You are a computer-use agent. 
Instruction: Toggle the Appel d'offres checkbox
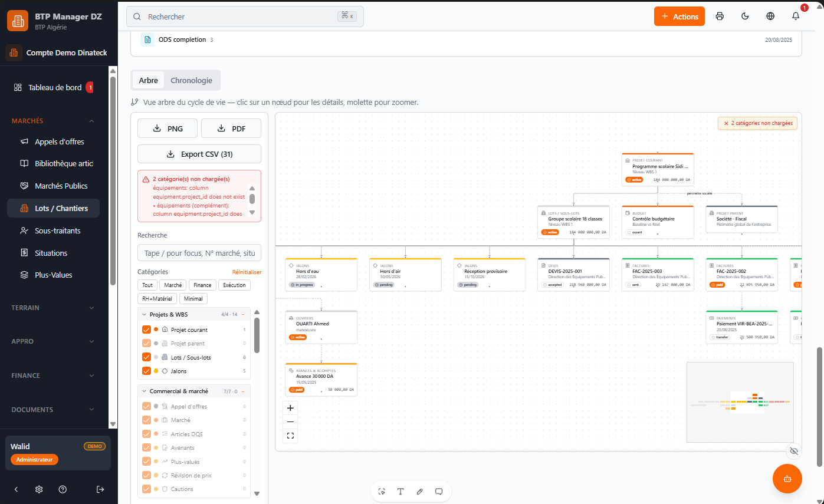146,406
